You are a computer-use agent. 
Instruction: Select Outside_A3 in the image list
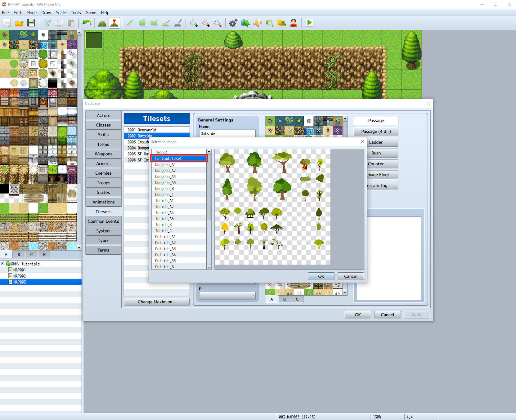tap(179, 249)
